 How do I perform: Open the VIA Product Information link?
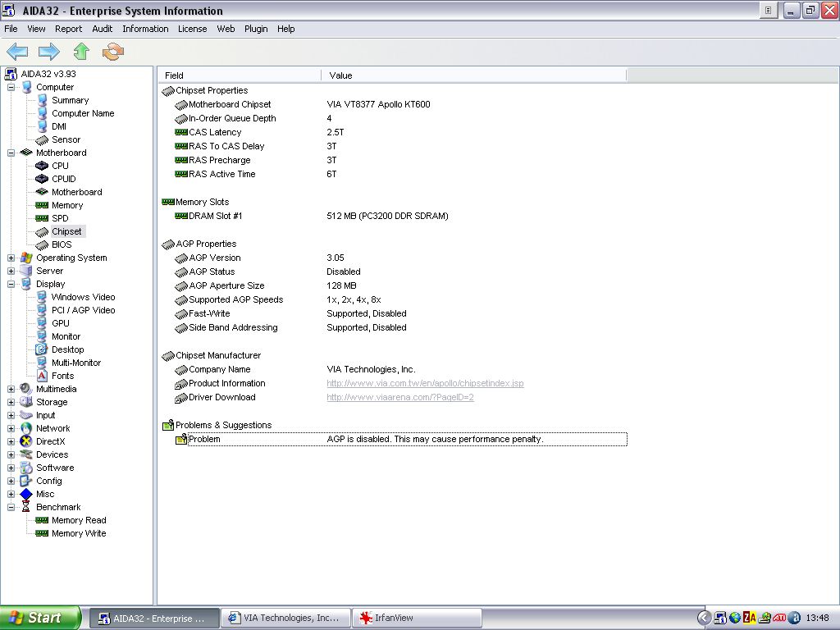tap(425, 383)
